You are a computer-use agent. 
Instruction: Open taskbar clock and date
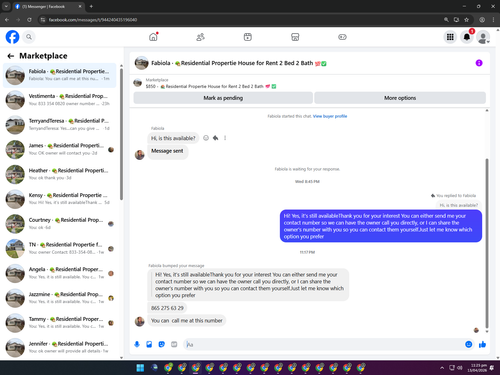click(477, 368)
